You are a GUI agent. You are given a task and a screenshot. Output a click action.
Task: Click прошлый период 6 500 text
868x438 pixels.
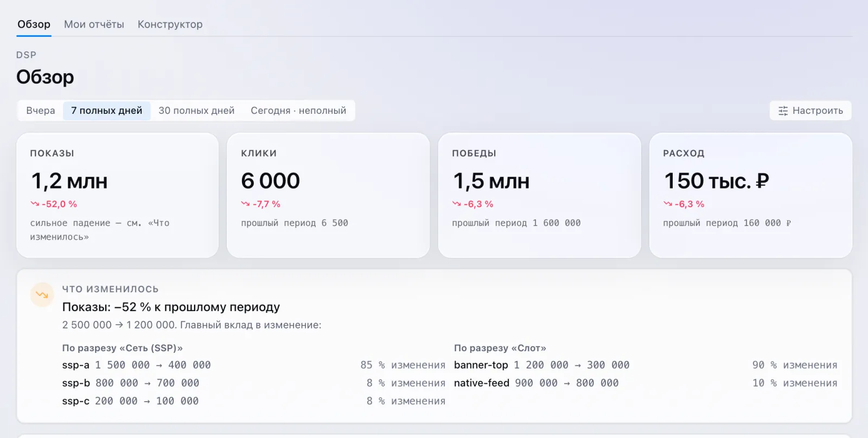tap(295, 223)
